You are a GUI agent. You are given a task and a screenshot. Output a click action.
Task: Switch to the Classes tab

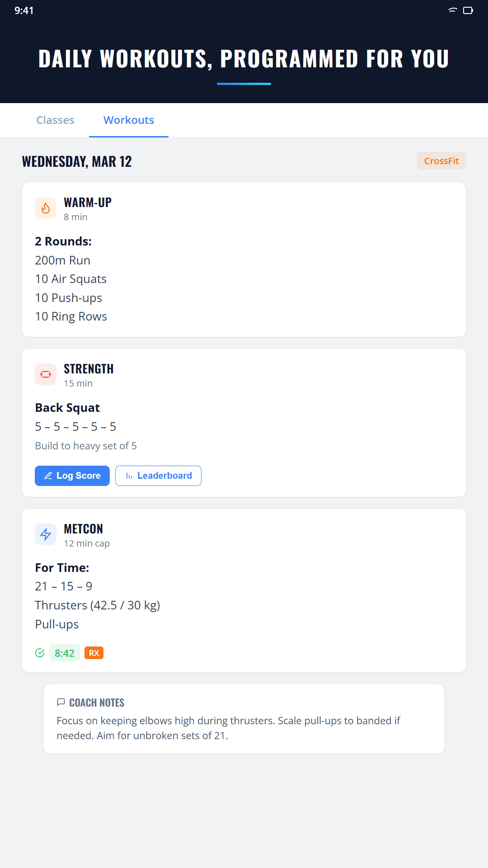[55, 120]
